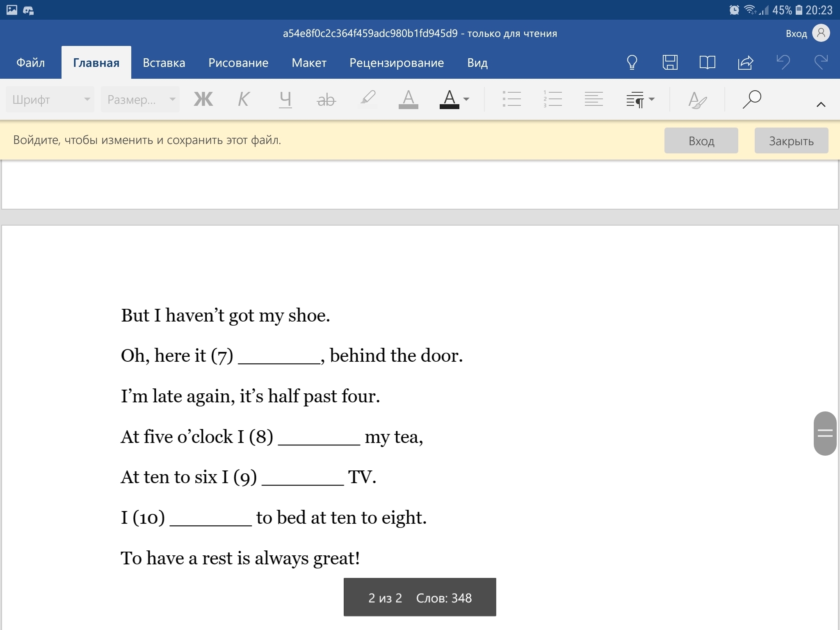Redo the last action
This screenshot has height=630, width=840.
click(821, 62)
